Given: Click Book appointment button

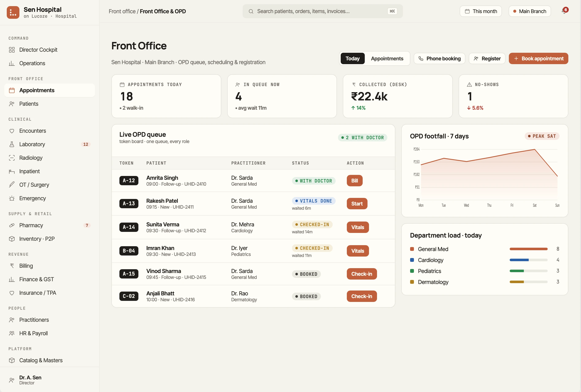Looking at the screenshot, I should click(538, 58).
